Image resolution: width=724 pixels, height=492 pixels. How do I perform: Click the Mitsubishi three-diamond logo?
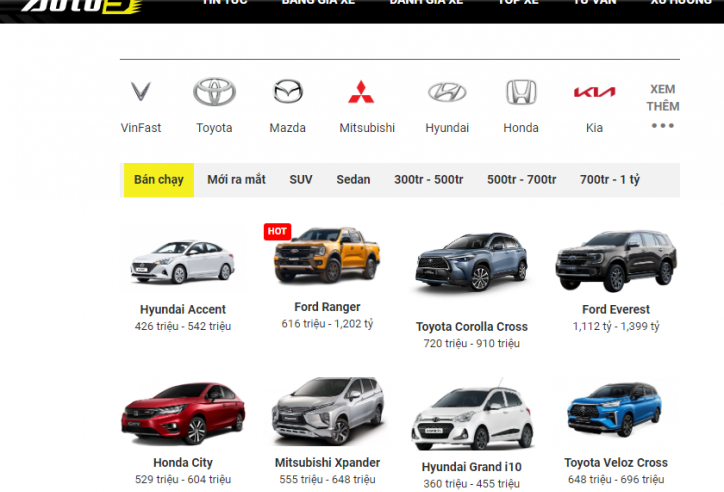(x=361, y=91)
